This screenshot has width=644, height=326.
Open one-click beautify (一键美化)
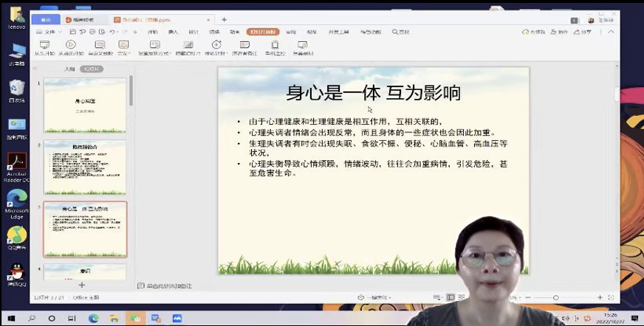tap(374, 297)
